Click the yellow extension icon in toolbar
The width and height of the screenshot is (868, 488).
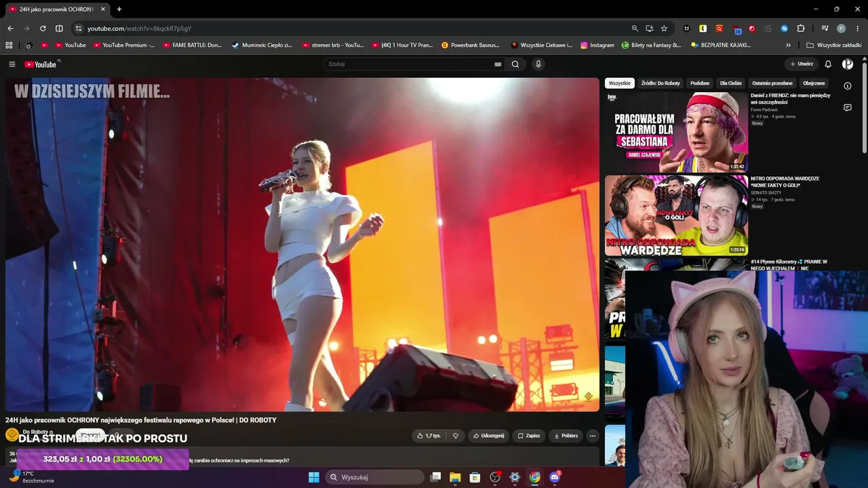coord(703,28)
